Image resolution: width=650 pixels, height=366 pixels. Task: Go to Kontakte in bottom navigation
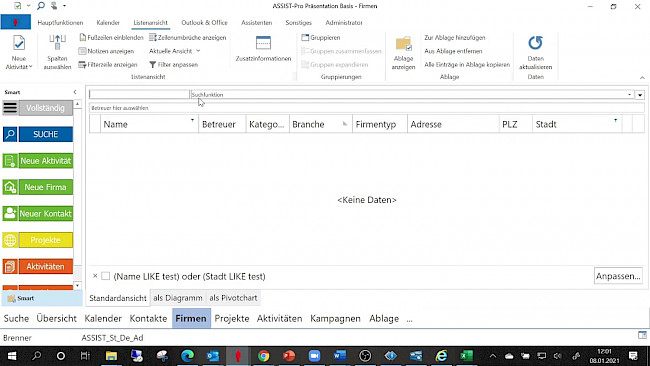[148, 318]
